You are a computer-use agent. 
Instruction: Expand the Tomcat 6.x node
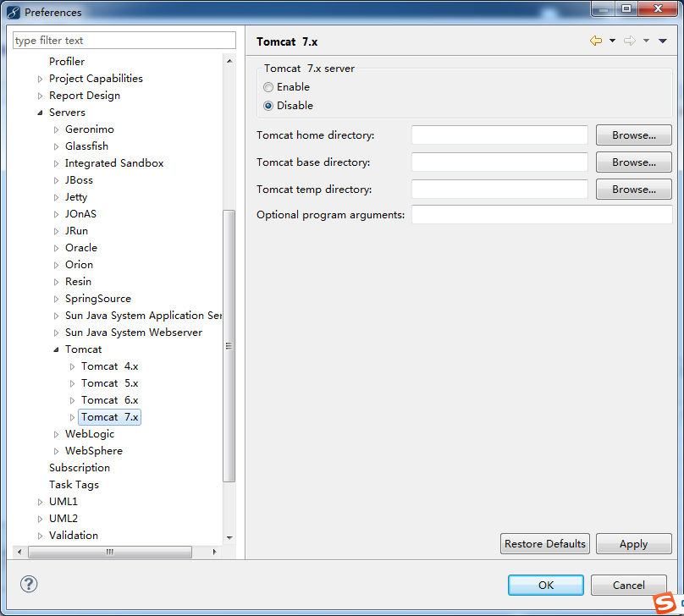[73, 400]
